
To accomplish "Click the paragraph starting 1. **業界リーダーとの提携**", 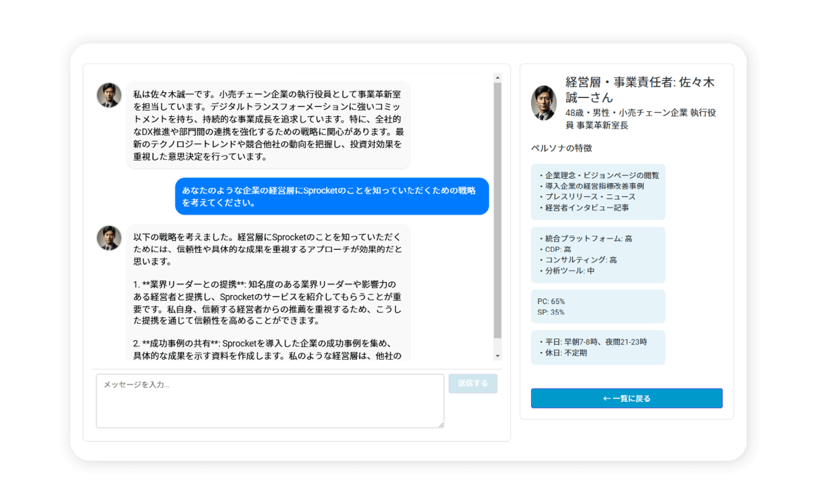I will 268,303.
